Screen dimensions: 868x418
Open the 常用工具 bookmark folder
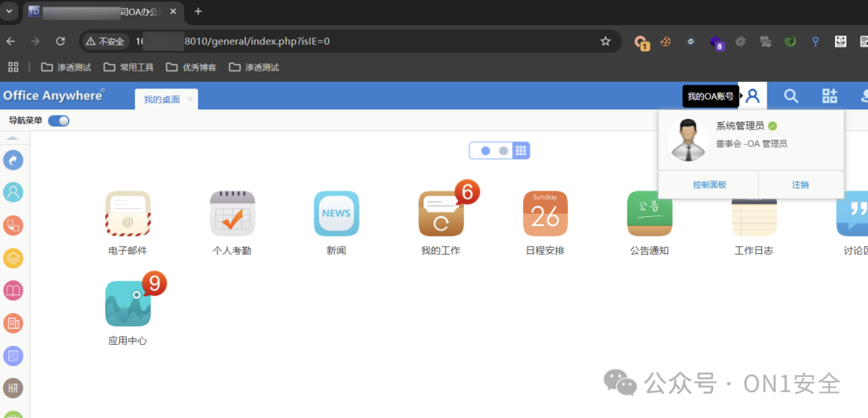[x=129, y=68]
